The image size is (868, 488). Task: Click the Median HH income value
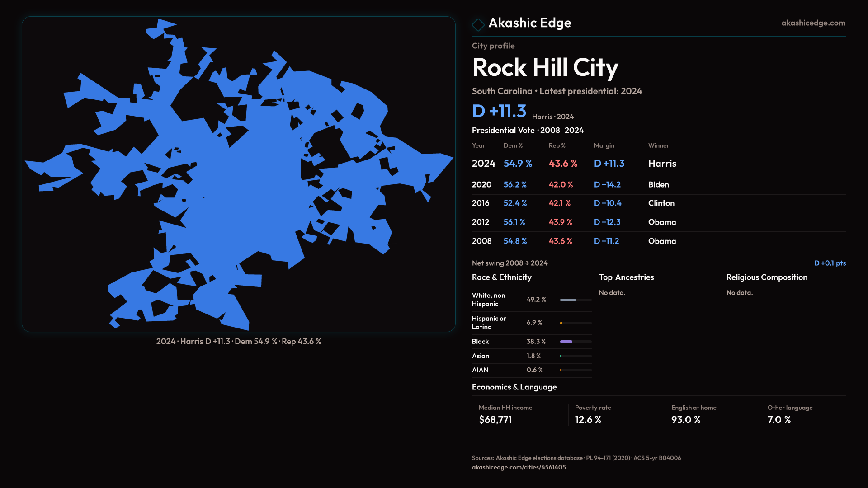(495, 420)
